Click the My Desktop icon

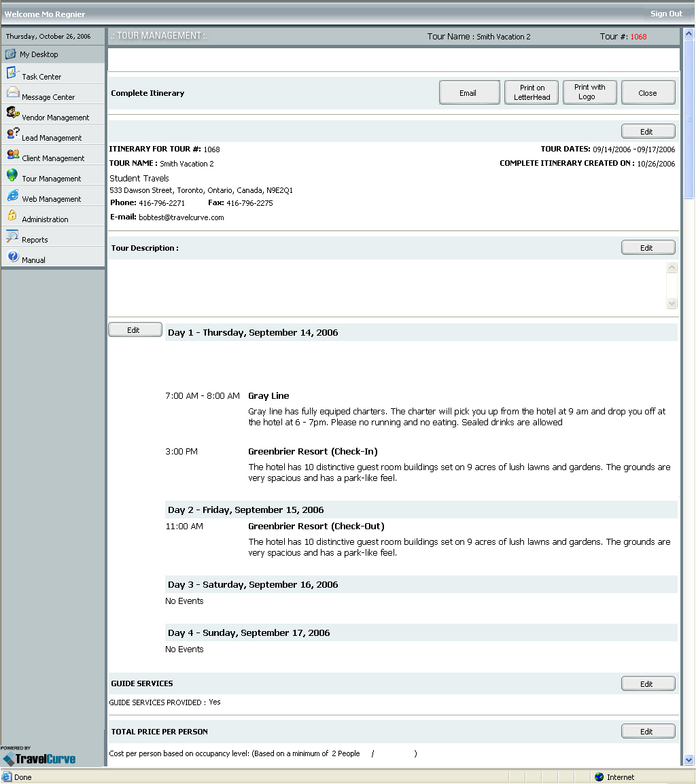click(x=10, y=54)
